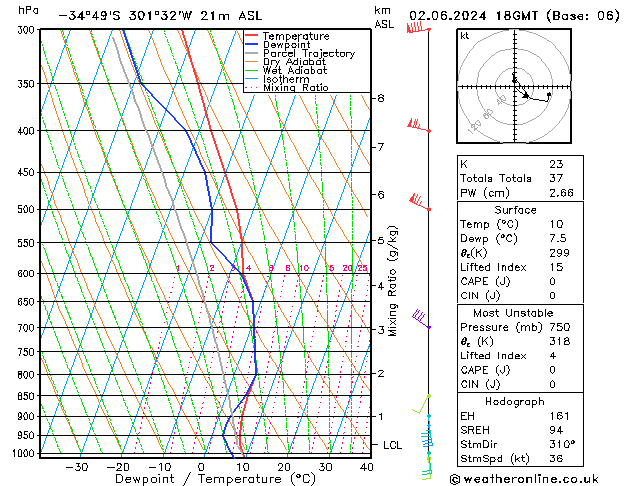
Task: Click the gray Parcel Trajectory legend line
Action: pos(251,53)
